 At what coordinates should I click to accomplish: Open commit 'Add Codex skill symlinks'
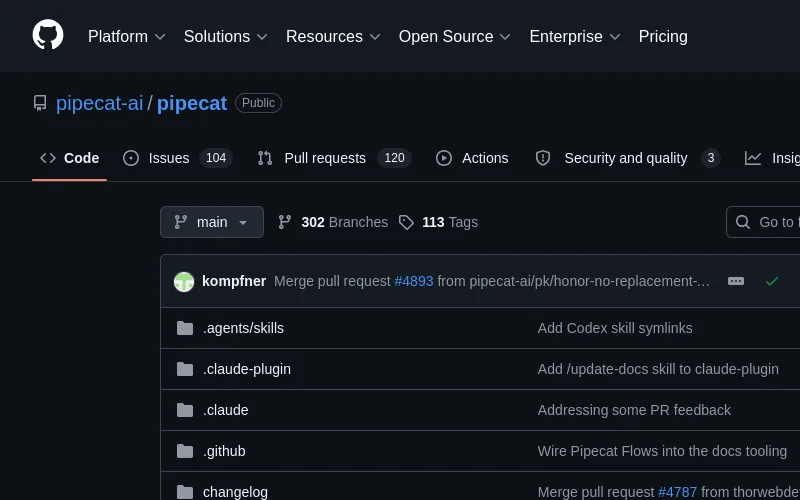coord(615,328)
